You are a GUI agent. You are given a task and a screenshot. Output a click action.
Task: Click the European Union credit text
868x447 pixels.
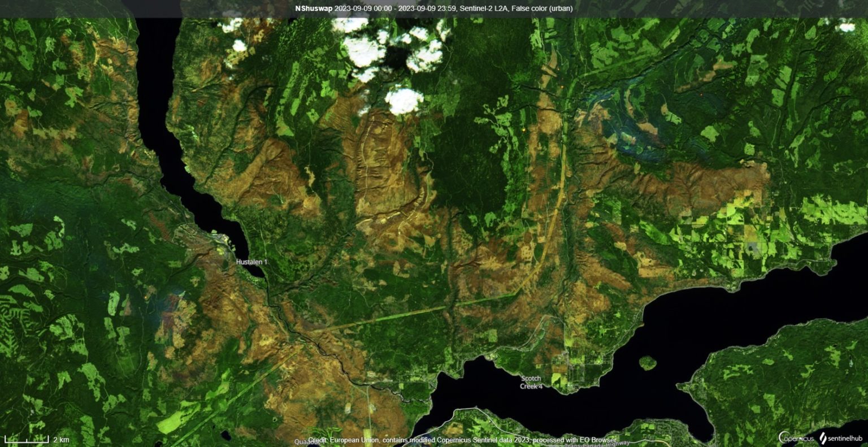click(345, 440)
